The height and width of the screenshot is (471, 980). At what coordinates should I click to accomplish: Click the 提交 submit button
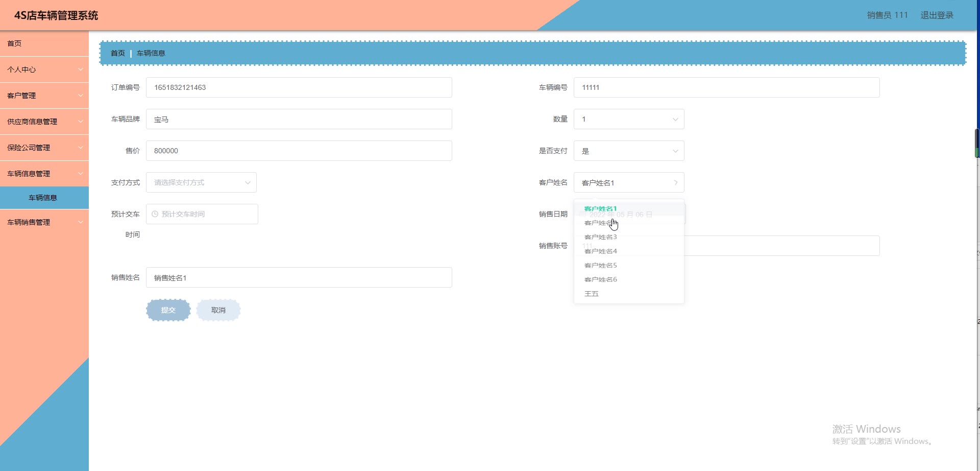pyautogui.click(x=168, y=310)
